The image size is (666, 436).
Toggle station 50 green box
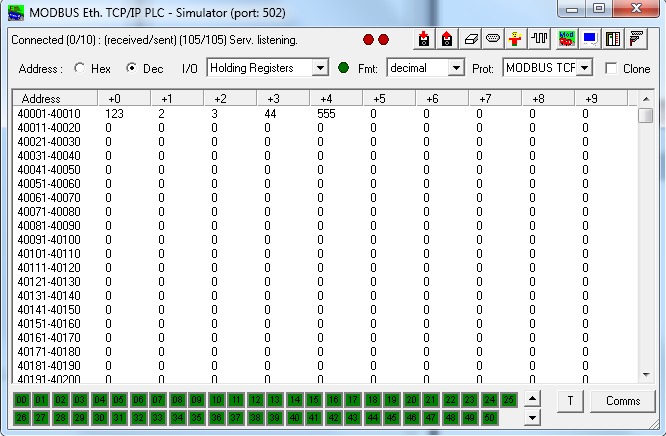[489, 418]
